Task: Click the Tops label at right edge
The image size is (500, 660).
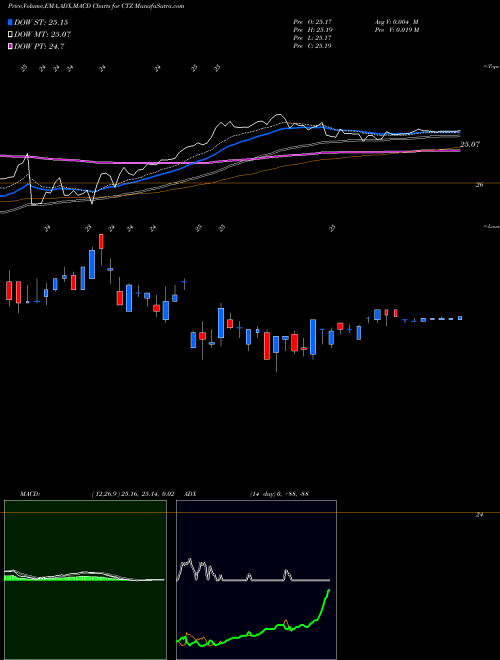Action: (x=491, y=67)
